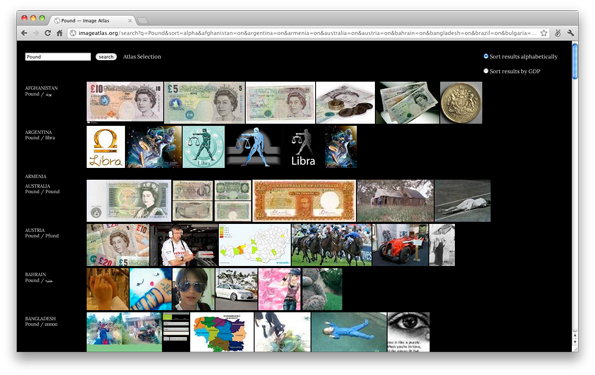
Task: Open the teddy bear thumbnail in Bahrain row
Action: (x=322, y=289)
